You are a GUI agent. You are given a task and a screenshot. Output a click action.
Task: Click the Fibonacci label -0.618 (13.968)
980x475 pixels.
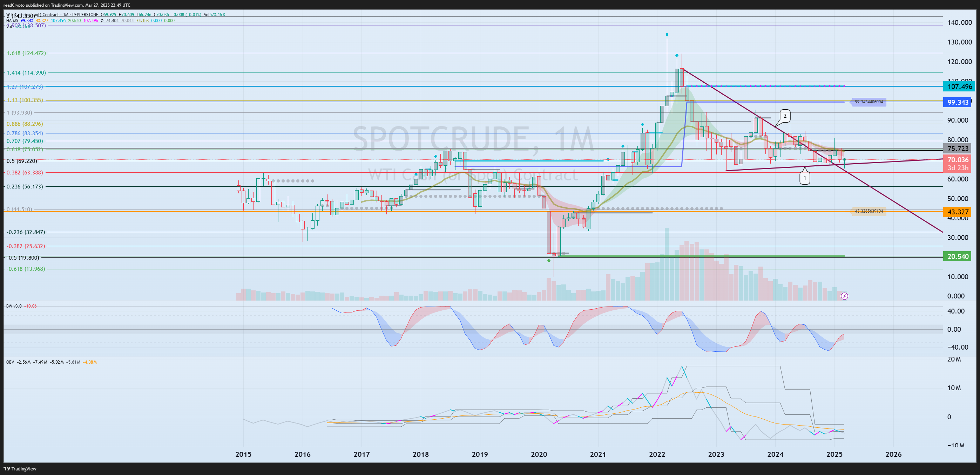click(26, 269)
